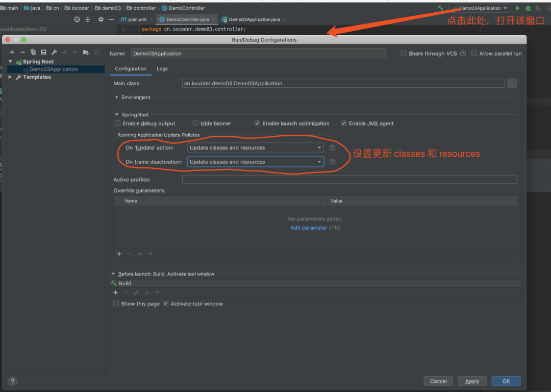The height and width of the screenshot is (392, 551).
Task: Switch to the Configuration tab
Action: (x=131, y=68)
